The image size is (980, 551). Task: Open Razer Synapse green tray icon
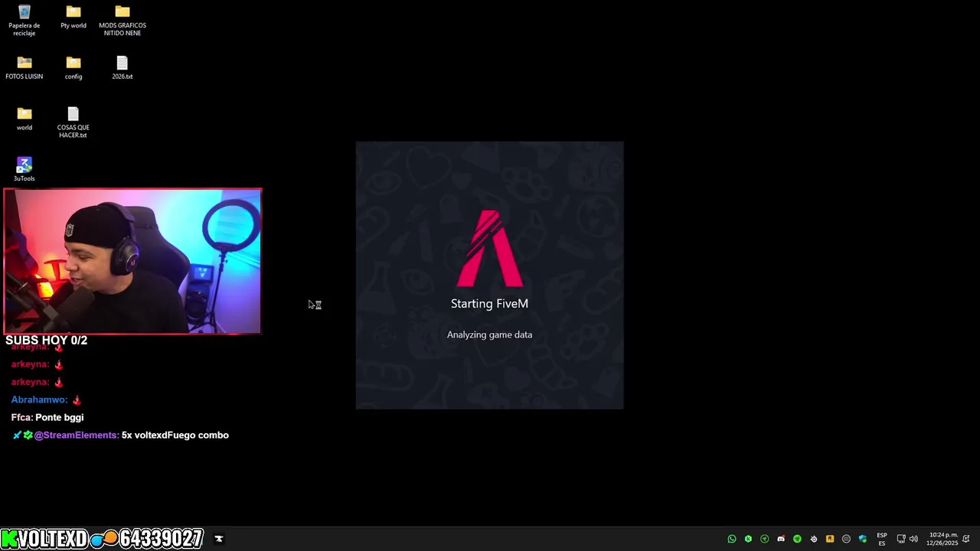click(797, 539)
